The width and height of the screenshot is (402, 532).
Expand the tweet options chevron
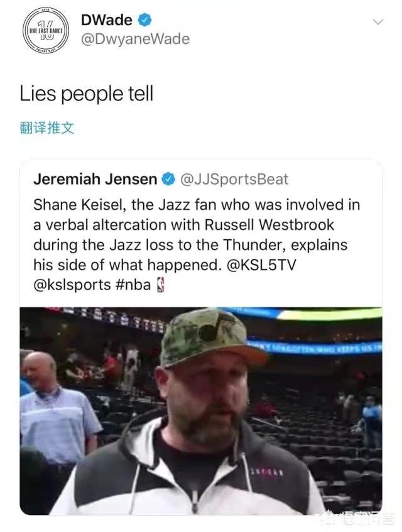(378, 22)
